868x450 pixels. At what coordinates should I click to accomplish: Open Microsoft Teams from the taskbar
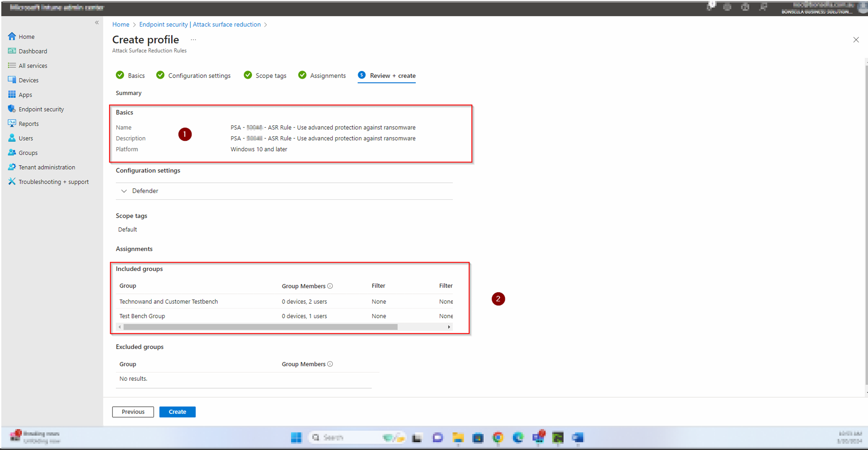click(538, 437)
